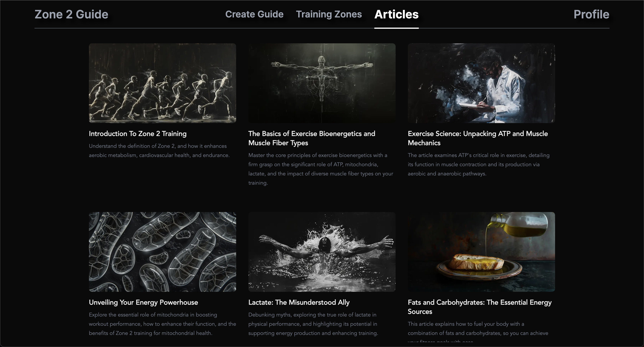Image resolution: width=644 pixels, height=347 pixels.
Task: Click the butterfly swimmer thumbnail
Action: [322, 252]
